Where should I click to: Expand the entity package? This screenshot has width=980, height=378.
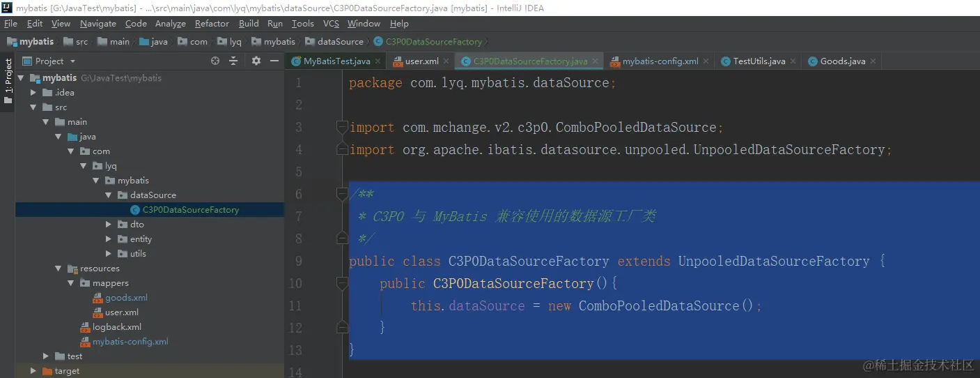coord(108,239)
